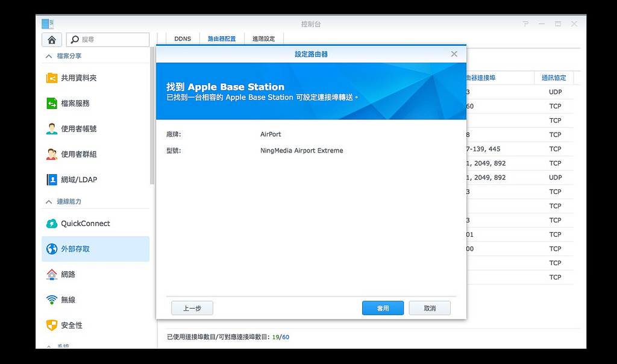Image resolution: width=617 pixels, height=364 pixels.
Task: Click 上一步 back button
Action: [x=192, y=308]
